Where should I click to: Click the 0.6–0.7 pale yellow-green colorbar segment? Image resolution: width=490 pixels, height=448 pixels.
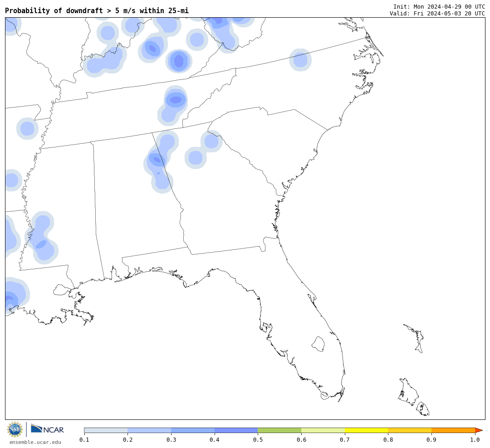pos(323,430)
